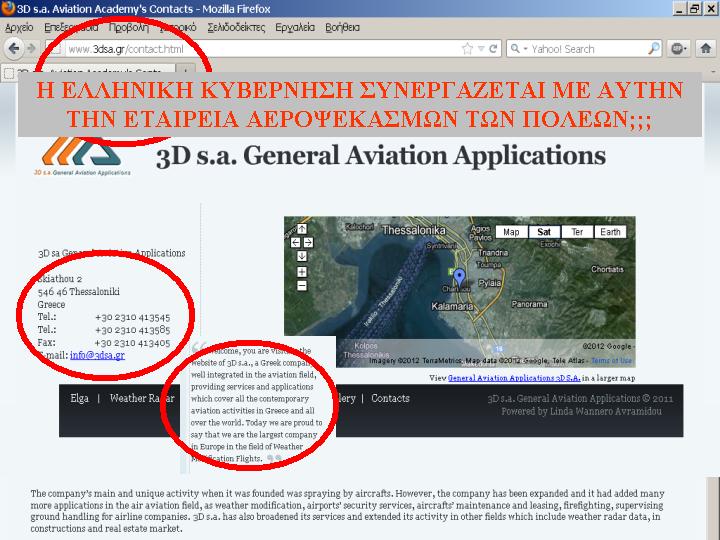Open the Βοήθεια menu
Image resolution: width=720 pixels, height=540 pixels.
tap(342, 28)
